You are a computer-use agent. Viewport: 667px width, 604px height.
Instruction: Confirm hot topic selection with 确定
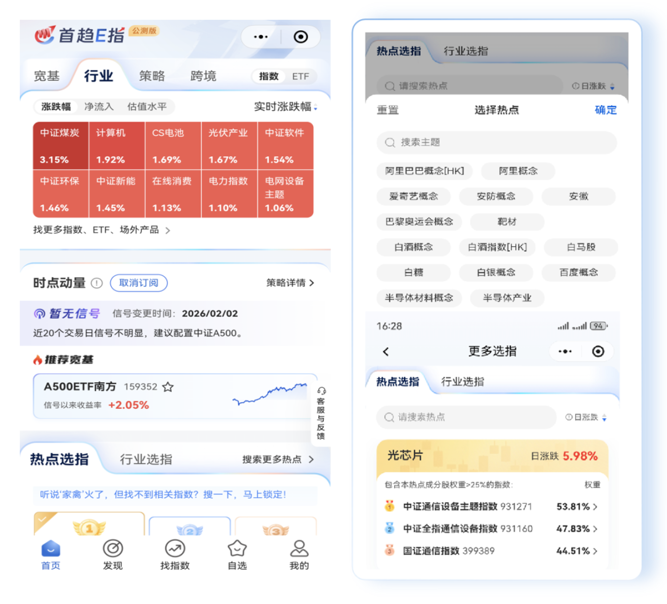pos(605,110)
